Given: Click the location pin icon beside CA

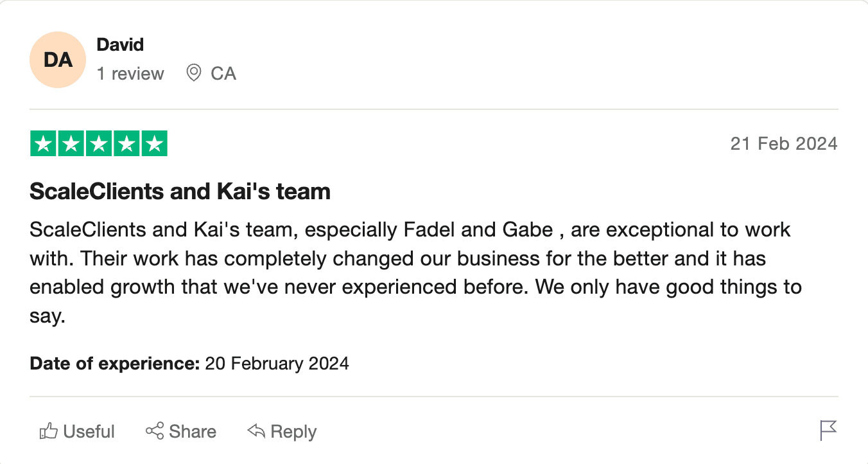Looking at the screenshot, I should [x=193, y=73].
